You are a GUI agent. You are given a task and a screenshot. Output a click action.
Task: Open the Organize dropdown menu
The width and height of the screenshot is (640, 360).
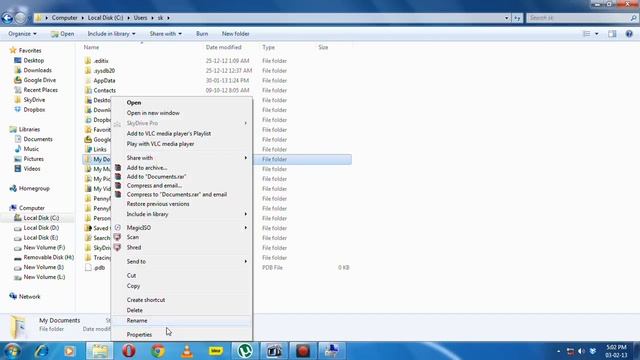pyautogui.click(x=22, y=34)
